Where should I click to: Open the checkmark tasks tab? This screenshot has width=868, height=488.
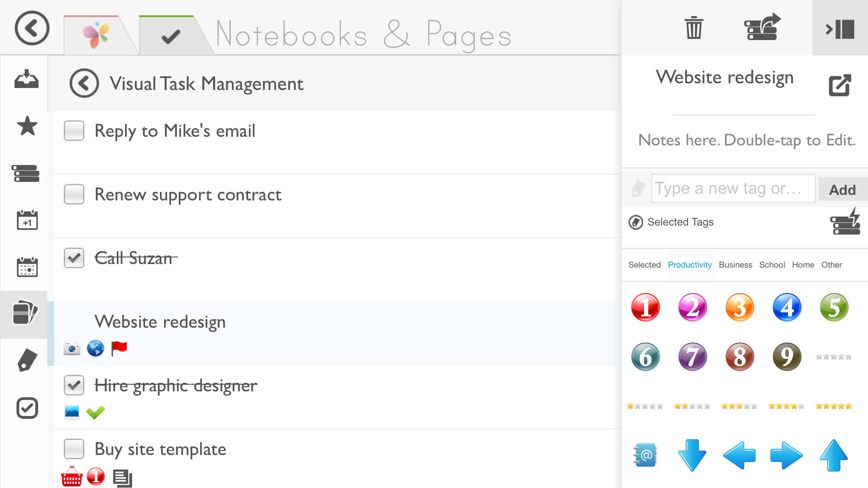point(171,37)
